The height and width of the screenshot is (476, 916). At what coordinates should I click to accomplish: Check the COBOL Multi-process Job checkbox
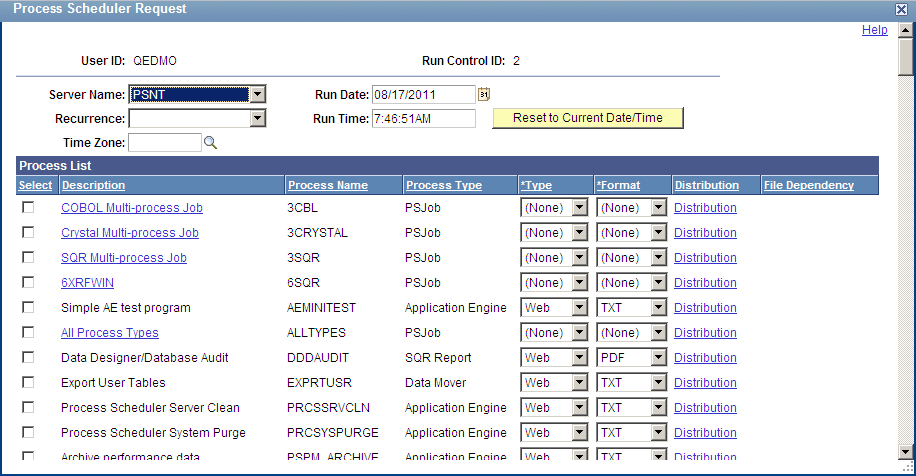28,207
